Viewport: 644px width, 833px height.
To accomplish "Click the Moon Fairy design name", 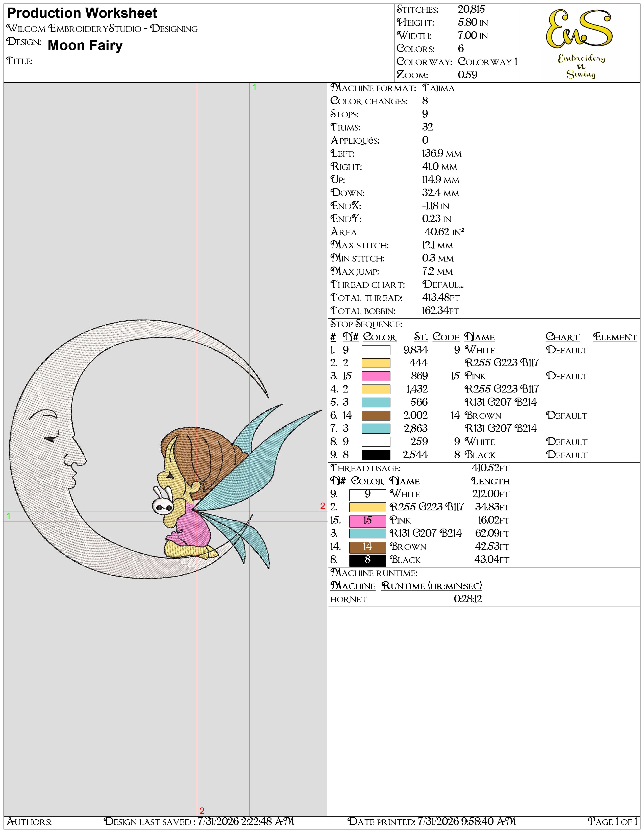I will 85,45.
